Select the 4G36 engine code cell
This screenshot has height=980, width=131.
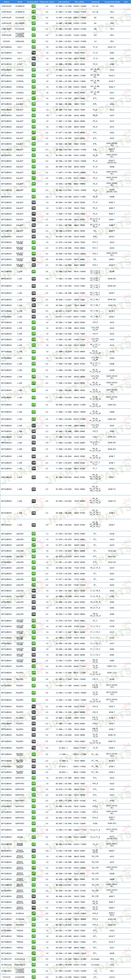112,534
